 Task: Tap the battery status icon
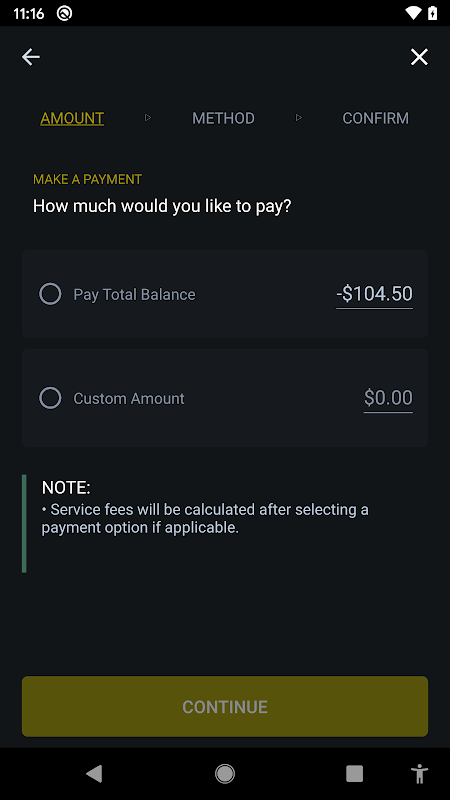click(432, 13)
